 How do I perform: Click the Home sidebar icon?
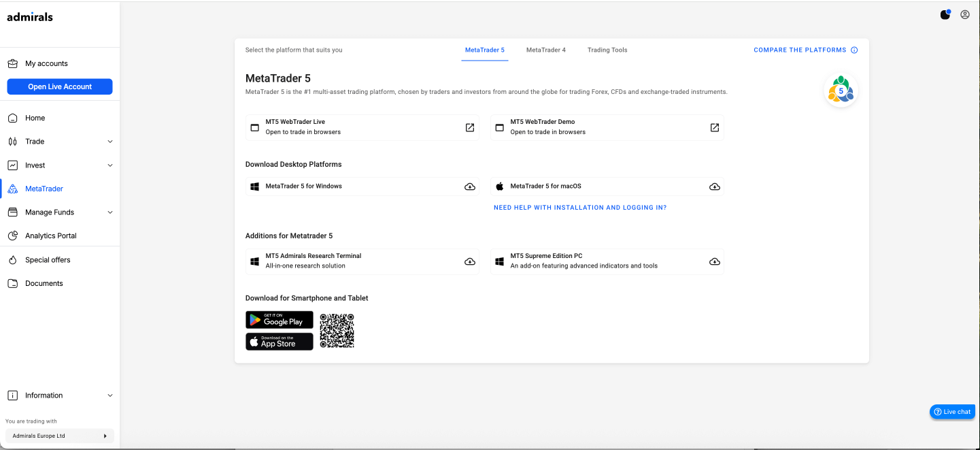click(12, 118)
